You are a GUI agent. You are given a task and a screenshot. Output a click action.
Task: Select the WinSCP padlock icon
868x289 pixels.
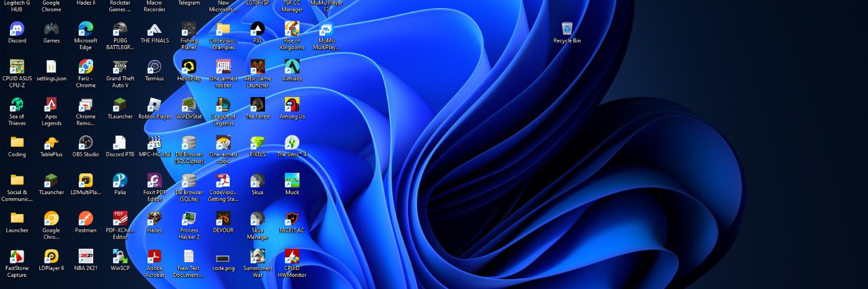tap(120, 256)
